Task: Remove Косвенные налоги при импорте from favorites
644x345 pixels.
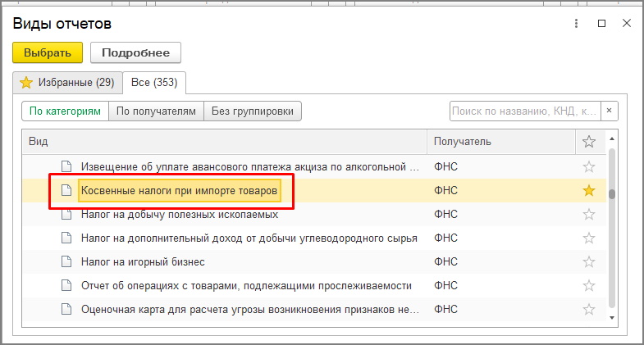Action: (589, 190)
